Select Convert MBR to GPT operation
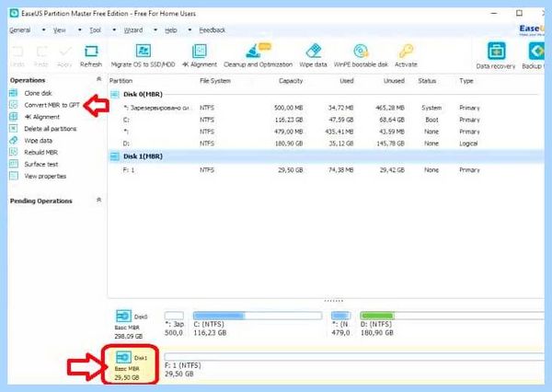The width and height of the screenshot is (552, 392). (x=52, y=105)
